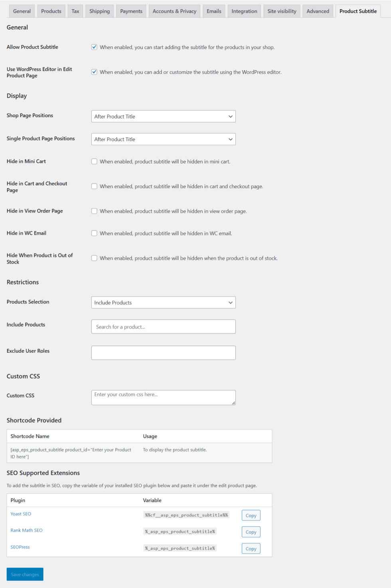
Task: Go to the Site visibility tab
Action: click(282, 11)
